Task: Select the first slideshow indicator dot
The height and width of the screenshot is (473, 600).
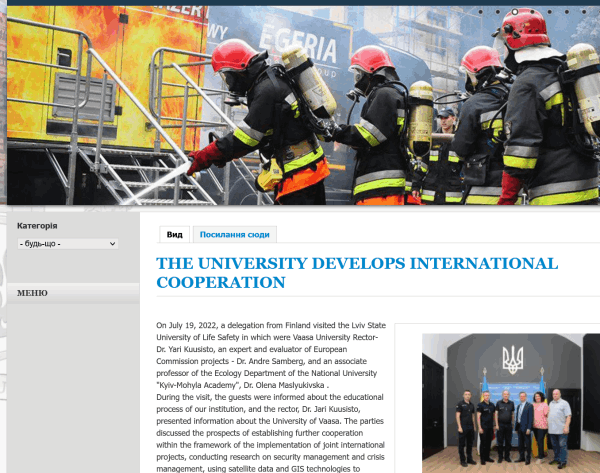Action: pyautogui.click(x=483, y=12)
